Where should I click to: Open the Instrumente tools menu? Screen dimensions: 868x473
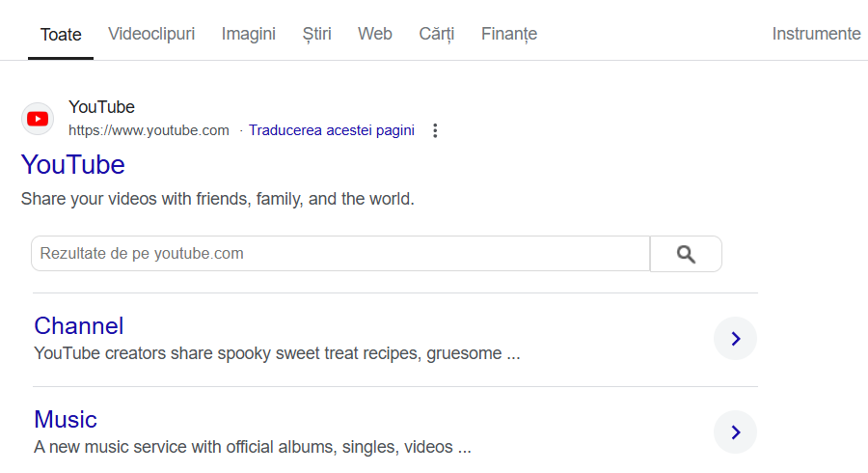(816, 34)
